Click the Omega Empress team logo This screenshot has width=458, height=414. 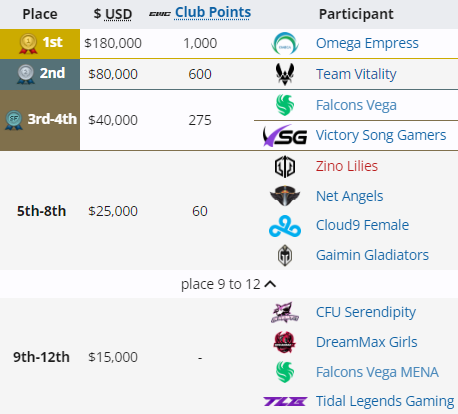(285, 43)
